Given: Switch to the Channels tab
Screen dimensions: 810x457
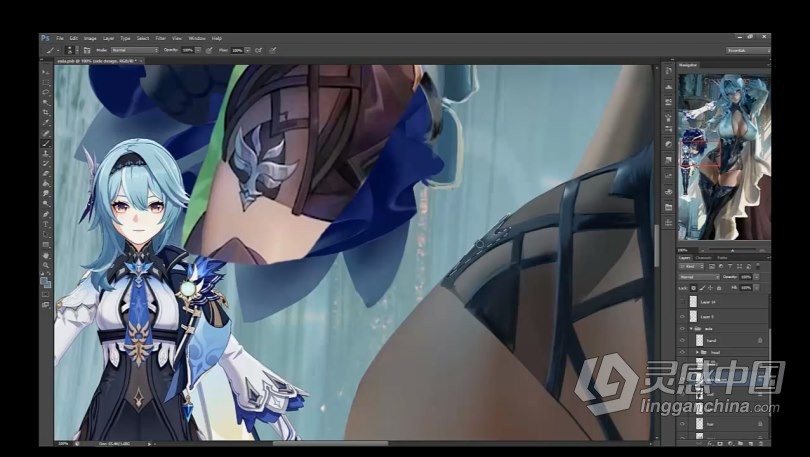Looking at the screenshot, I should tap(703, 258).
